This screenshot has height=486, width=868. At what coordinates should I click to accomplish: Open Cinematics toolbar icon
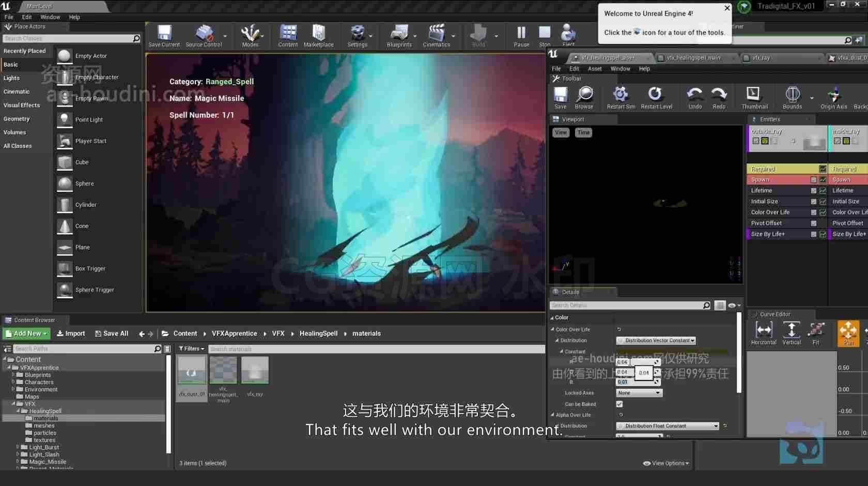(x=437, y=36)
